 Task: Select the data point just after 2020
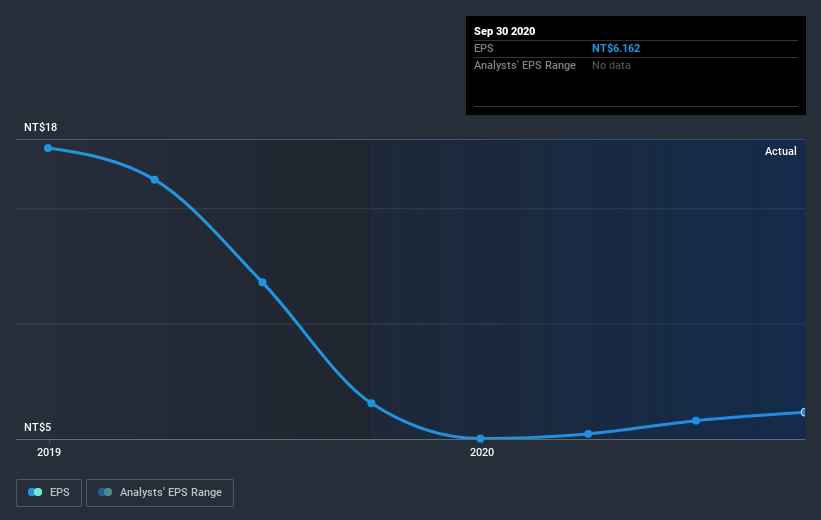pos(589,434)
